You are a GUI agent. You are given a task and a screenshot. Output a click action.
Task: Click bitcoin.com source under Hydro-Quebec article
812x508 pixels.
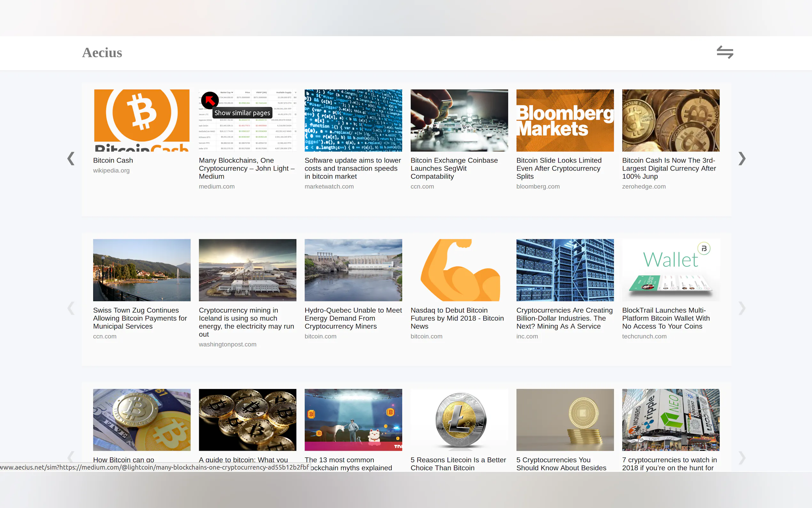point(320,336)
